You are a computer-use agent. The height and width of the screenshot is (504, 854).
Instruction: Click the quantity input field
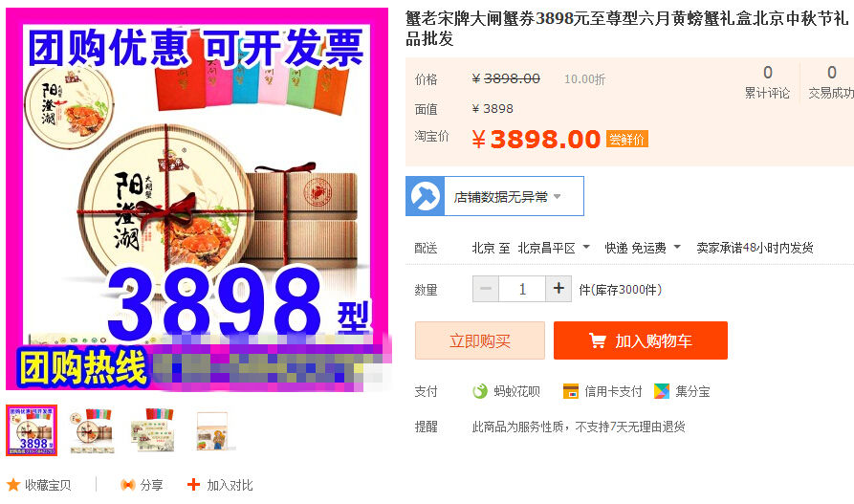click(x=522, y=289)
